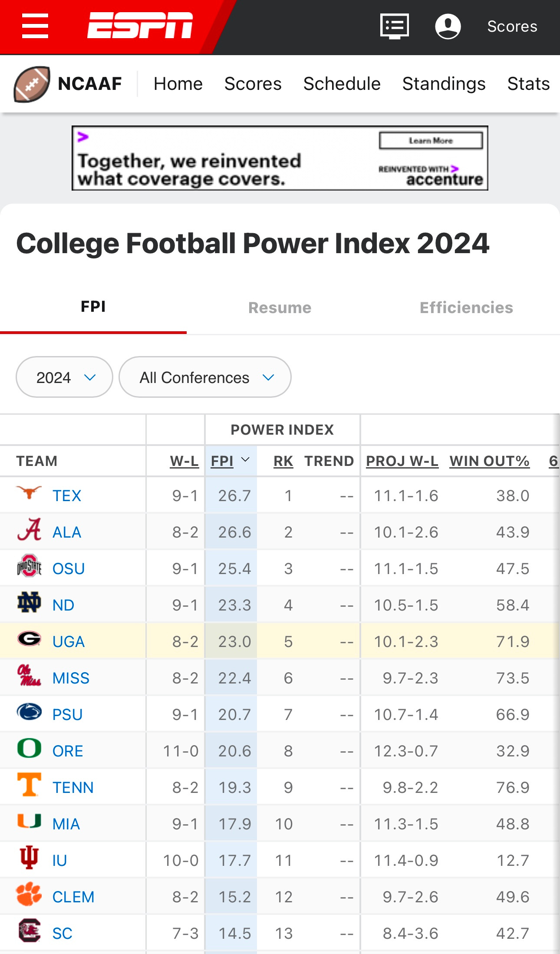The height and width of the screenshot is (954, 560).
Task: Open the hamburger navigation menu
Action: click(35, 26)
